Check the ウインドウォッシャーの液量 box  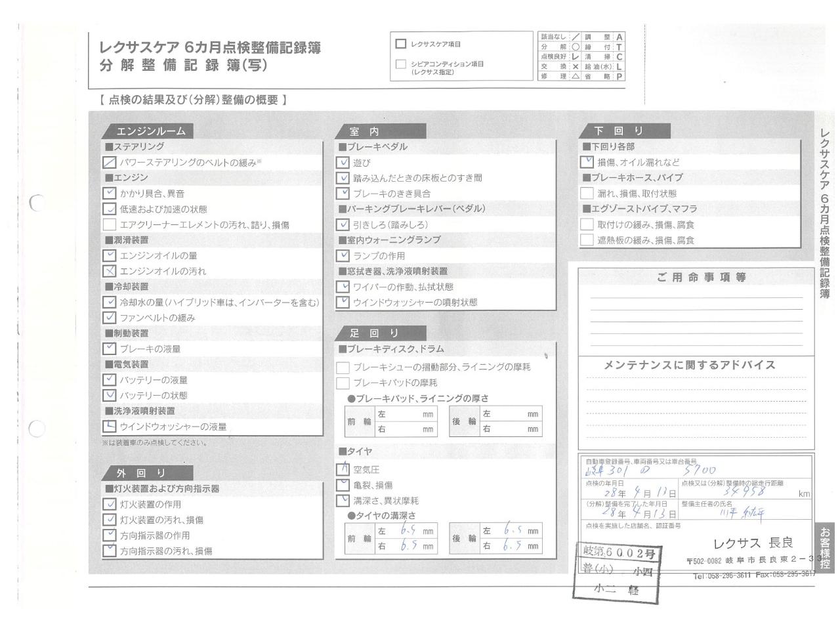point(110,427)
